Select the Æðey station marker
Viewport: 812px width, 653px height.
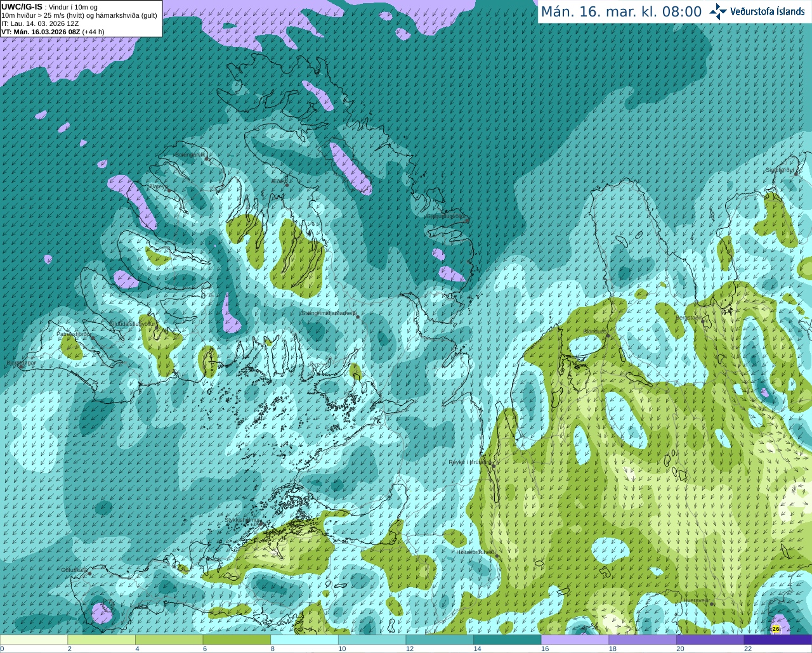(x=287, y=185)
